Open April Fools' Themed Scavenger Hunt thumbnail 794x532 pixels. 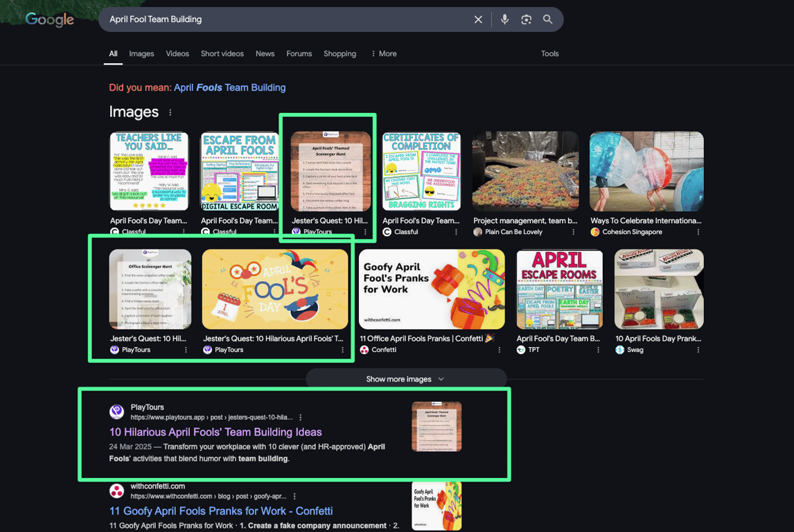click(x=330, y=171)
